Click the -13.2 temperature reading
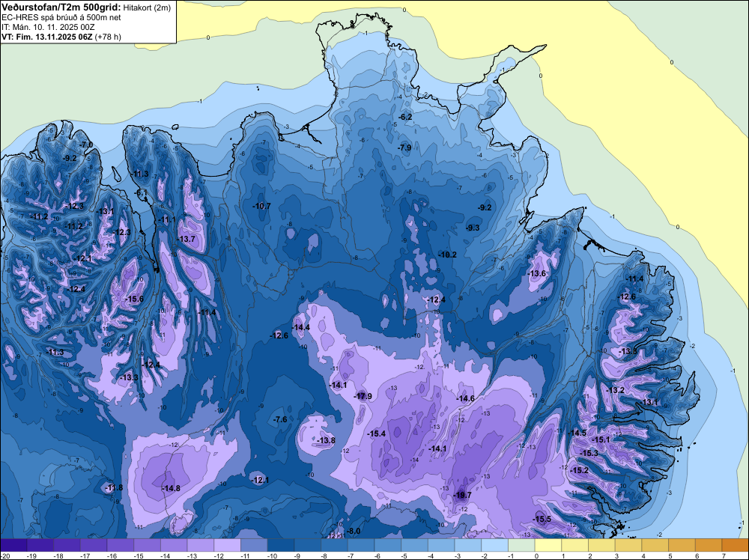This screenshot has height=560, width=749. tap(615, 390)
